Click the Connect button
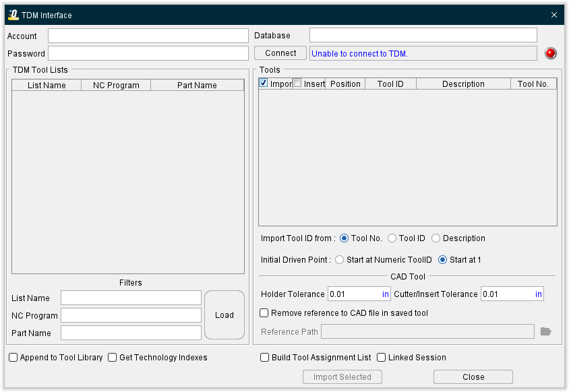This screenshot has width=569, height=392. pos(280,53)
